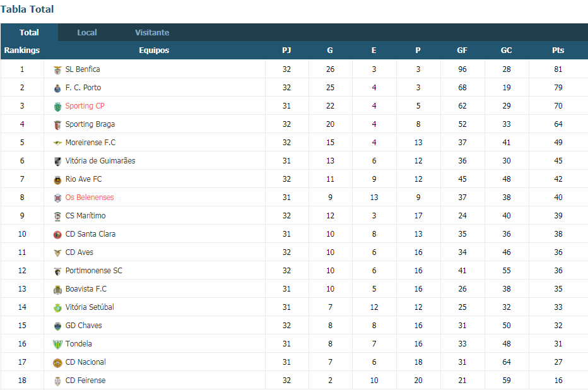
Task: Open the Sporting CP team link
Action: pos(85,106)
